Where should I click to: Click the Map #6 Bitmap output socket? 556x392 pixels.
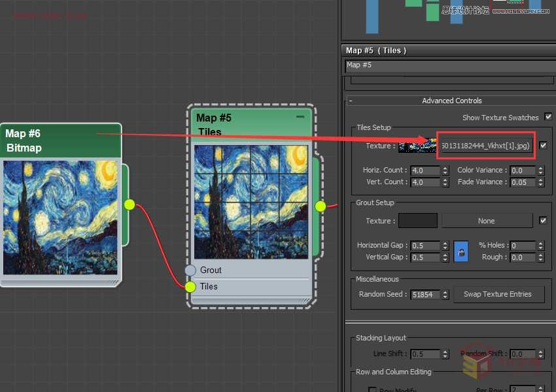pyautogui.click(x=130, y=204)
